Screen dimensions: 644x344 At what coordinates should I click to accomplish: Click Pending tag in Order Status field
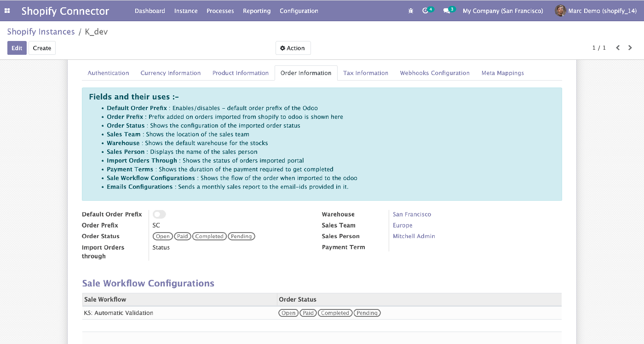pyautogui.click(x=241, y=236)
